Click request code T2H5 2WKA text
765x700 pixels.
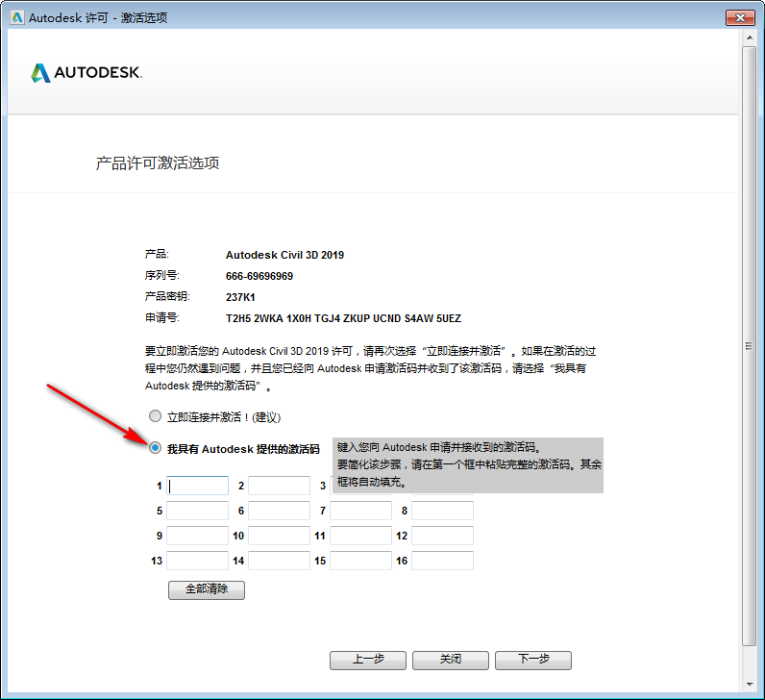(343, 318)
